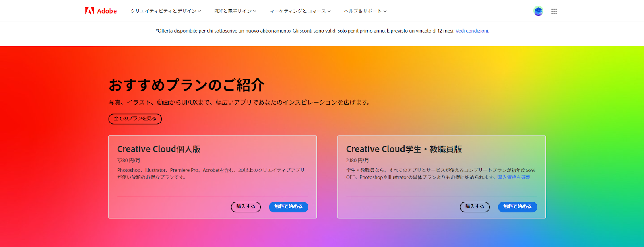Click 無料で始める for Creative Cloud個人版

(289, 207)
